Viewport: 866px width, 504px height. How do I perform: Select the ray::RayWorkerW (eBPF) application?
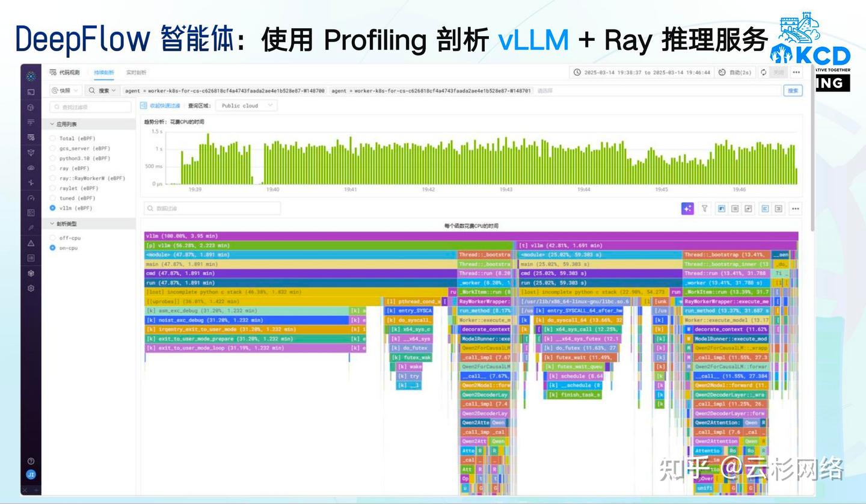(88, 178)
